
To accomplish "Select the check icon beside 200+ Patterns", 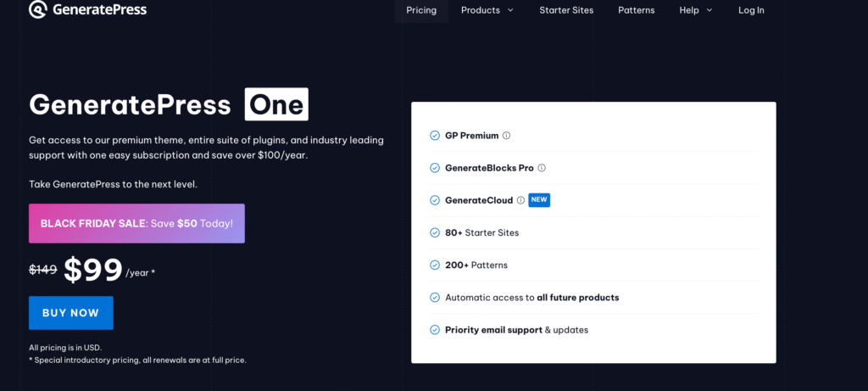I will tap(435, 265).
